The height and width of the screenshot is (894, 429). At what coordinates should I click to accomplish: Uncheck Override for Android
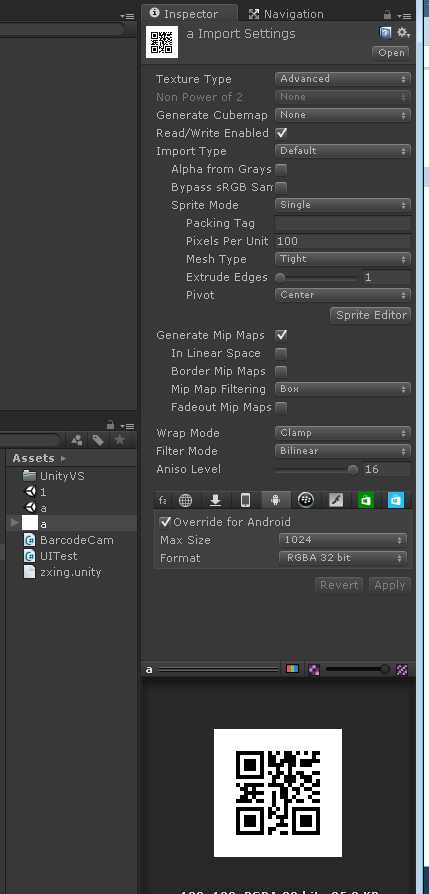(166, 522)
